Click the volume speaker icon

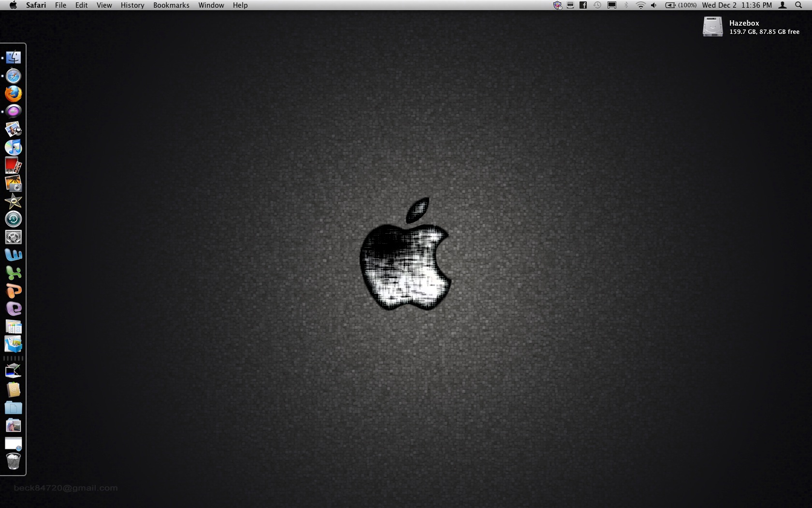(x=653, y=5)
